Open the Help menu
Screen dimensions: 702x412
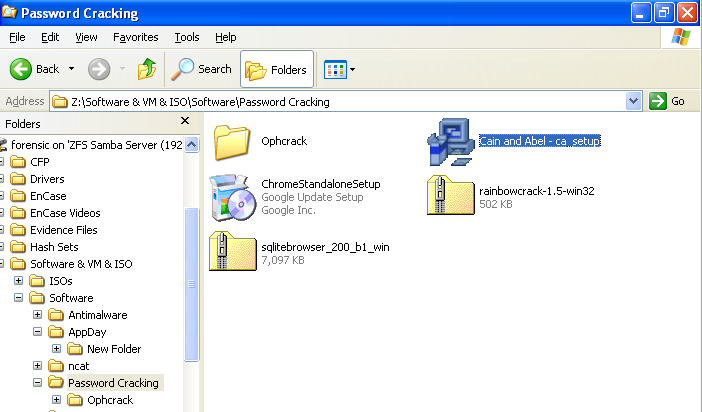pos(226,37)
